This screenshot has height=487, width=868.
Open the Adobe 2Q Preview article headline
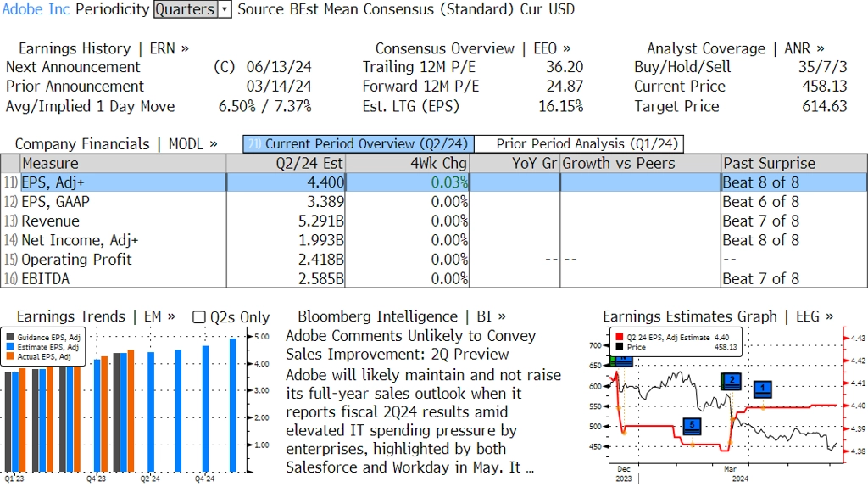(411, 345)
